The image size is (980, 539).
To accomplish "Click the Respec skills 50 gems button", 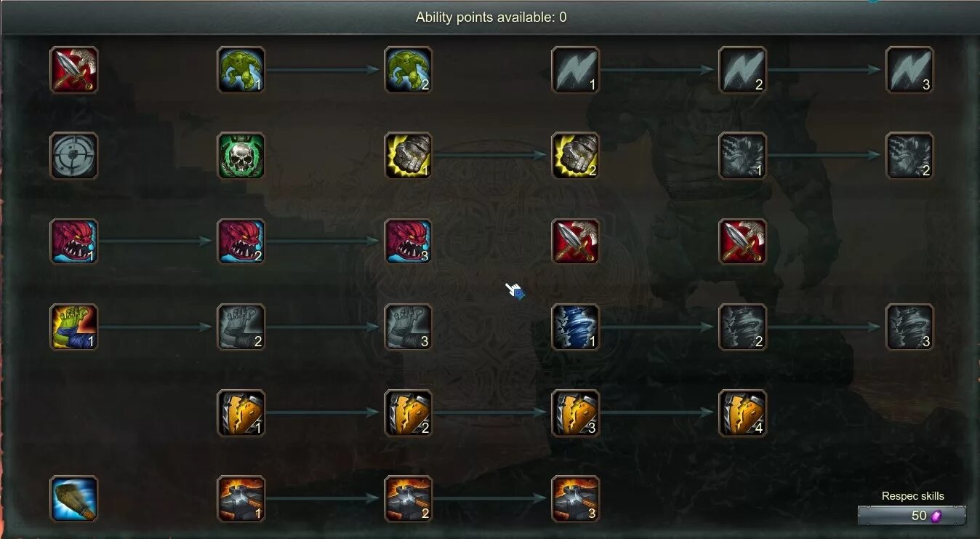I will [912, 516].
